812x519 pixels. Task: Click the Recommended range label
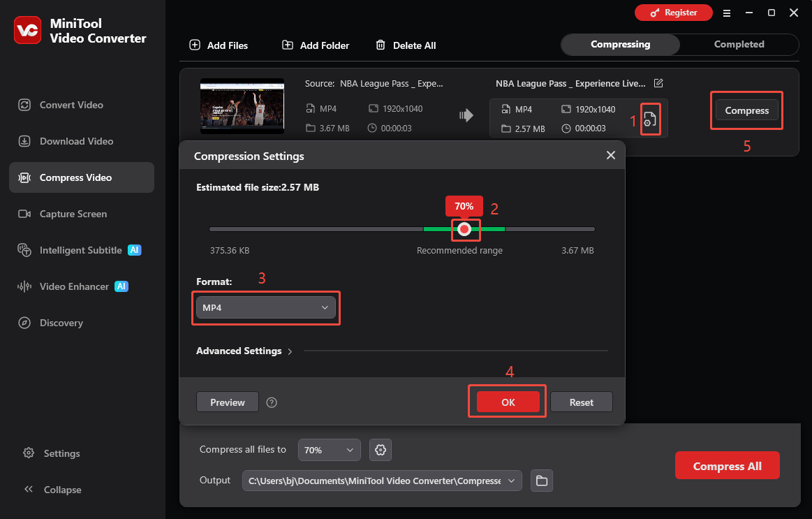coord(460,251)
